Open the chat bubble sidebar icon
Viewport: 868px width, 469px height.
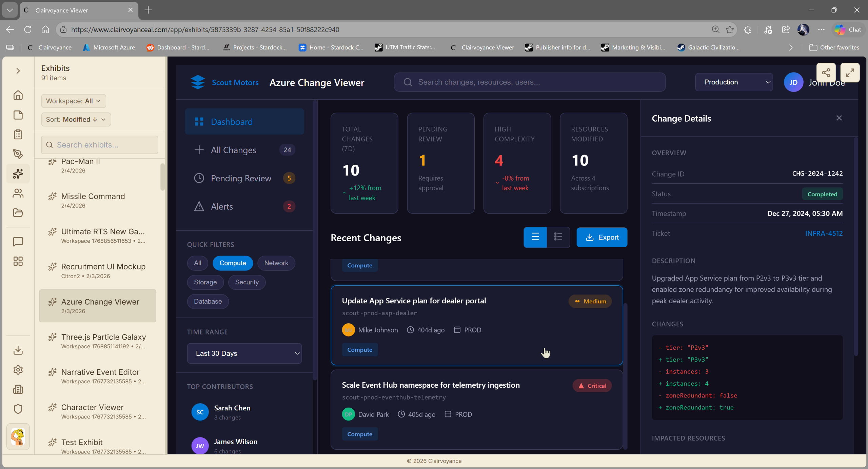[x=18, y=242]
